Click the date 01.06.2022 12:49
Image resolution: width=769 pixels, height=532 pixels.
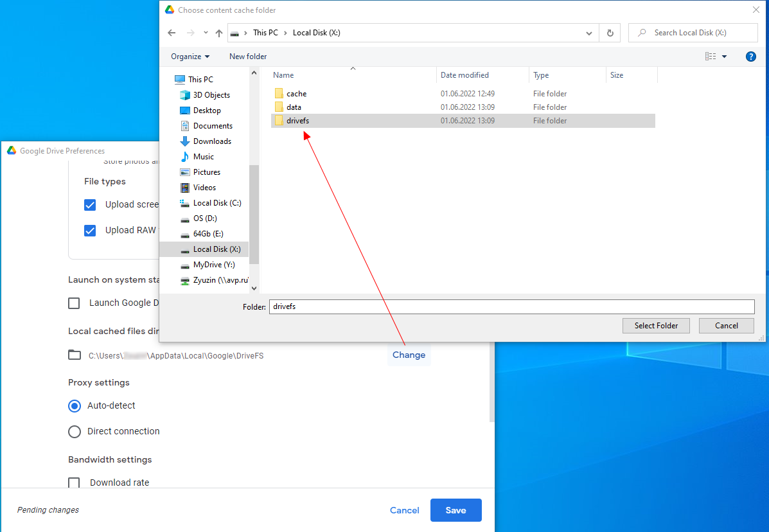(468, 94)
